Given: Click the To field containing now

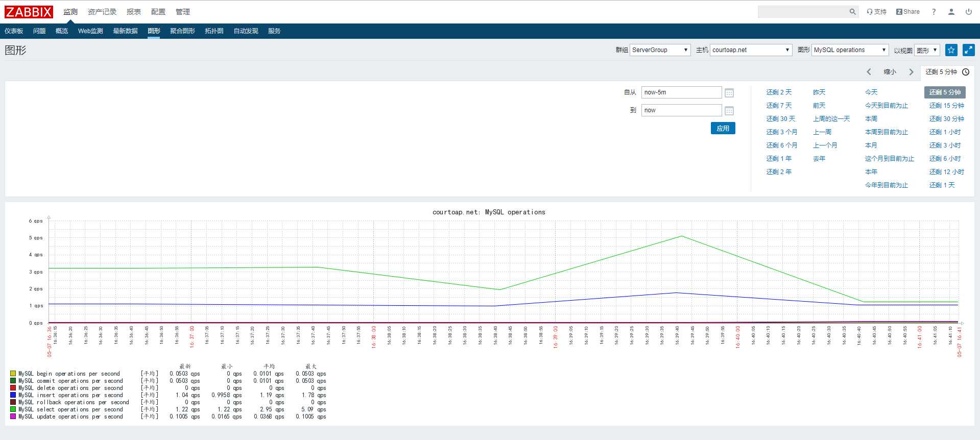Looking at the screenshot, I should (x=681, y=110).
